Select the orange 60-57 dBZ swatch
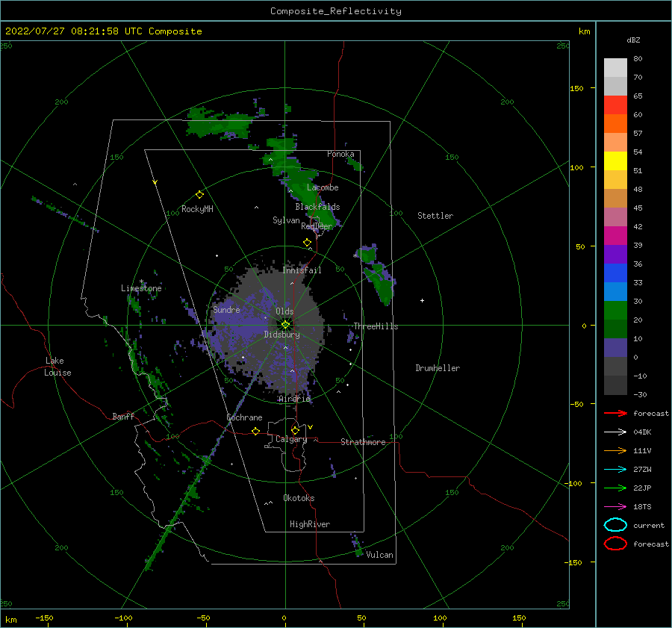The width and height of the screenshot is (672, 628). (x=615, y=124)
